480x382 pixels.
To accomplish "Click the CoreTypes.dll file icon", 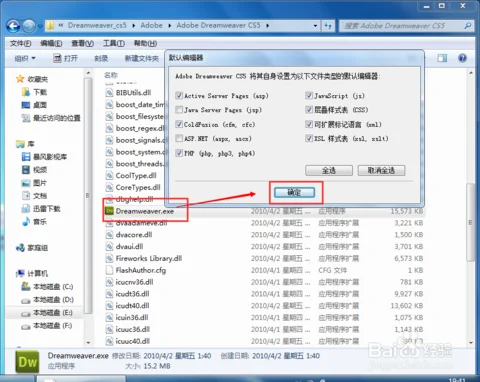I will point(109,187).
